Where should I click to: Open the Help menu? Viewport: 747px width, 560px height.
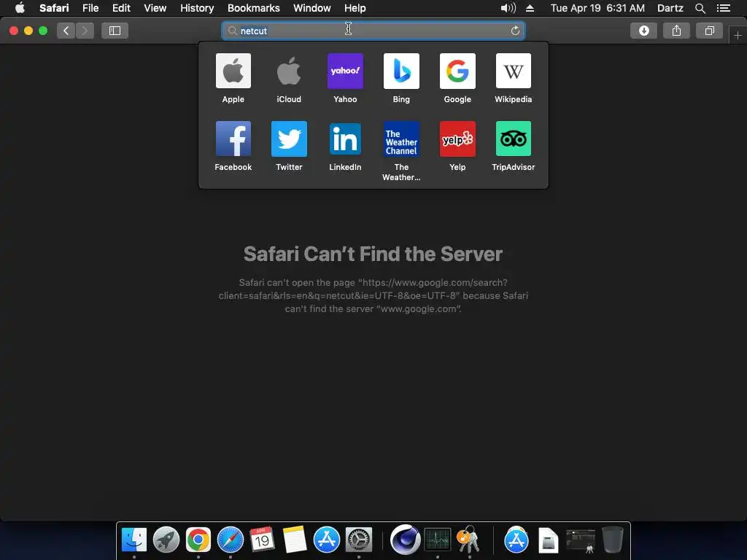coord(355,8)
